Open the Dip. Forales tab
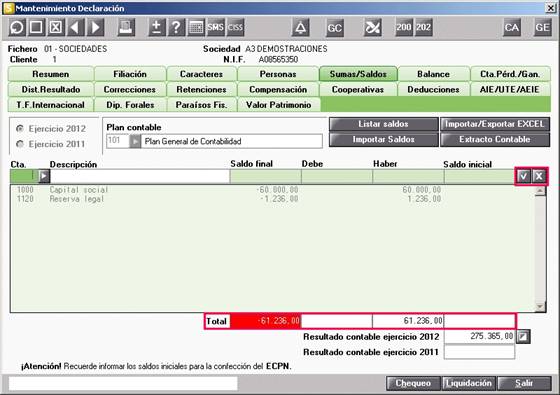 point(130,105)
